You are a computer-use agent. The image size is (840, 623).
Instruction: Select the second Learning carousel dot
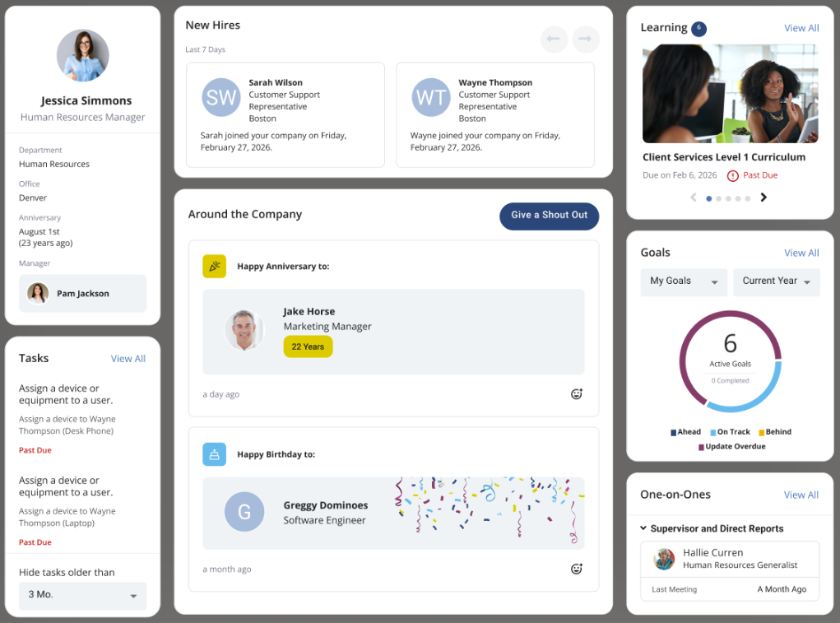click(x=717, y=198)
